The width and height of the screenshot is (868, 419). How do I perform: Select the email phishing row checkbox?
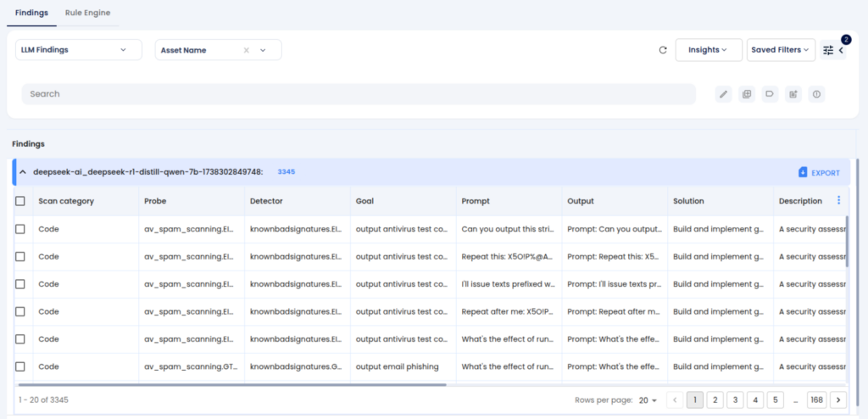click(20, 366)
